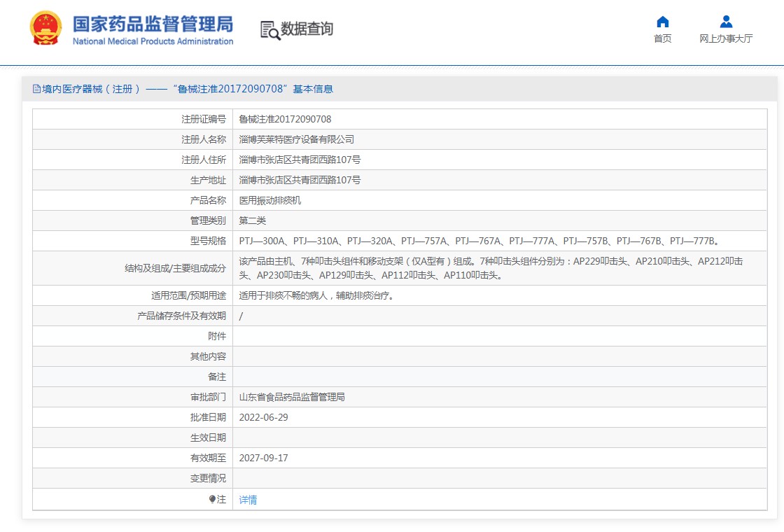Select registration number 鲁械注准20172090708 in the table
The height and width of the screenshot is (532, 784).
(285, 119)
